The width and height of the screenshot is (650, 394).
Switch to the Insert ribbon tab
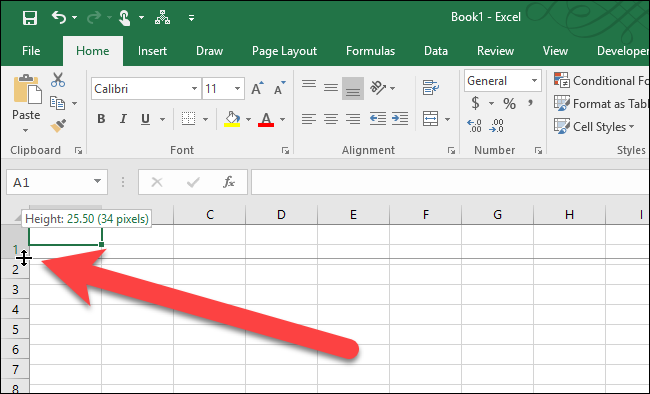point(152,51)
